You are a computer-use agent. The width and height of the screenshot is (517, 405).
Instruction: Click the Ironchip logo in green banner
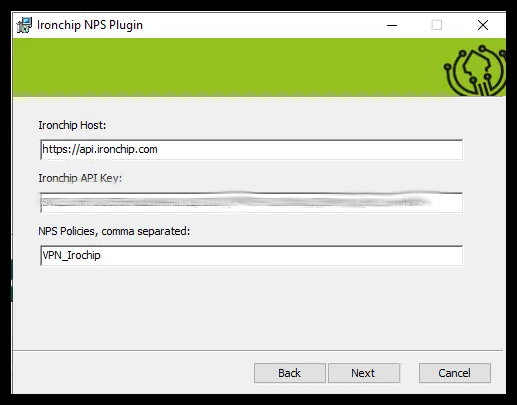(x=475, y=70)
